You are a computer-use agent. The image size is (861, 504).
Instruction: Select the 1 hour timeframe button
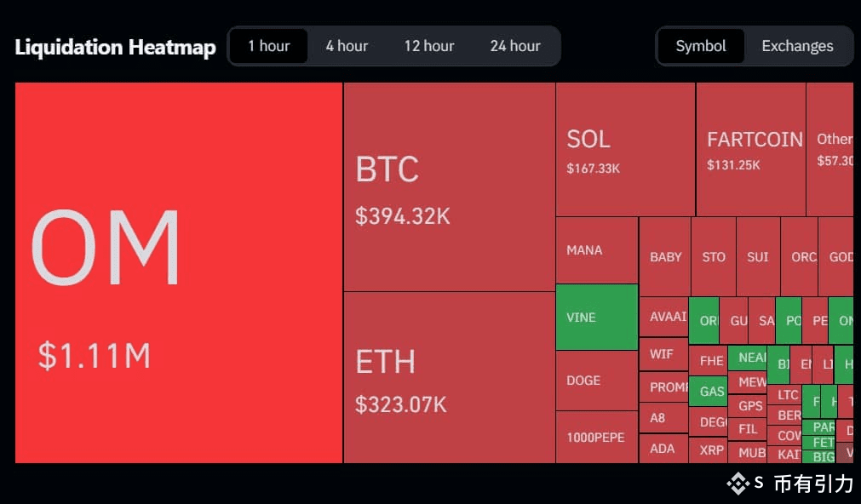click(268, 46)
